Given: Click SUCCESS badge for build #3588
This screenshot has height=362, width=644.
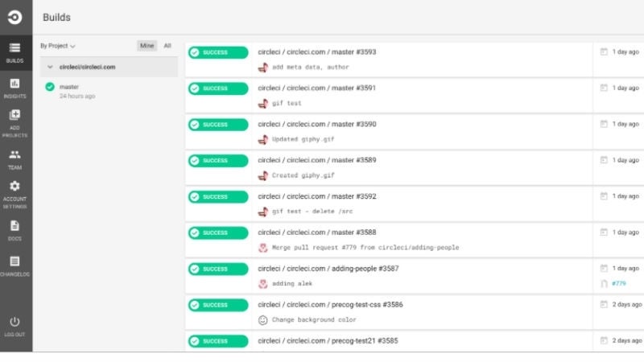Looking at the screenshot, I should [218, 233].
